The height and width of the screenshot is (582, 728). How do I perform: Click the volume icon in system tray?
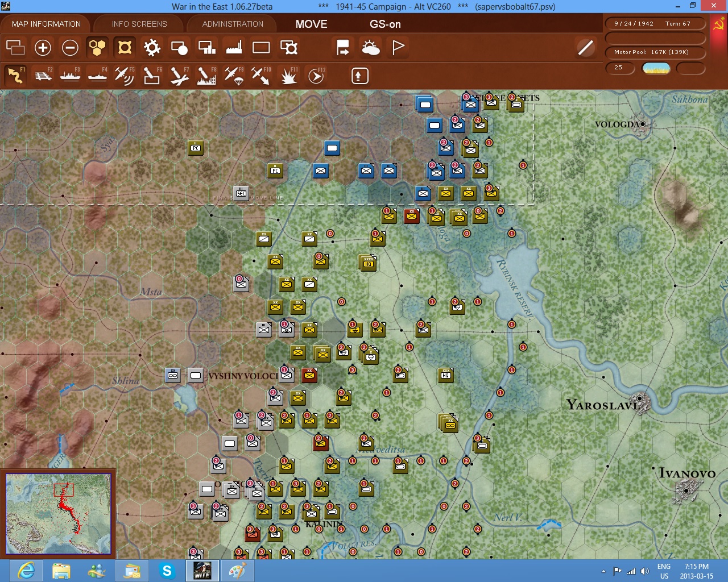[x=644, y=571]
